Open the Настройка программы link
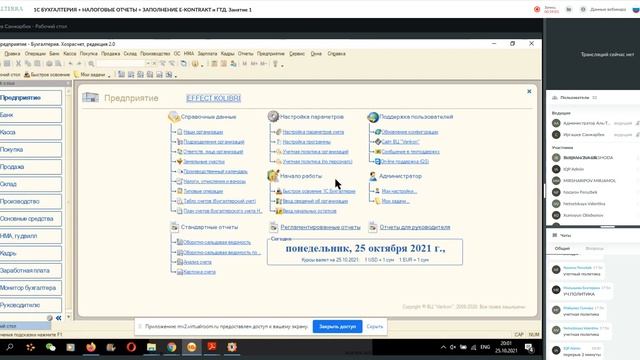 coord(307,142)
